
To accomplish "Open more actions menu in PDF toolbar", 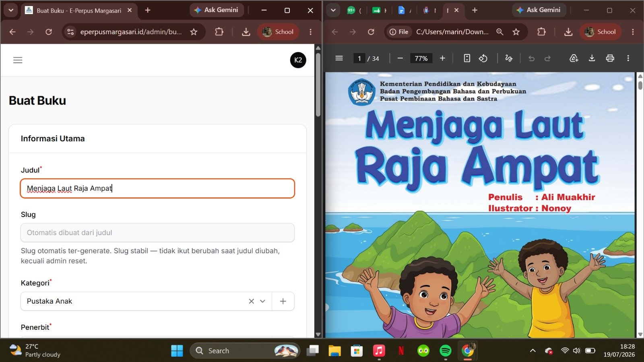I will click(x=628, y=58).
